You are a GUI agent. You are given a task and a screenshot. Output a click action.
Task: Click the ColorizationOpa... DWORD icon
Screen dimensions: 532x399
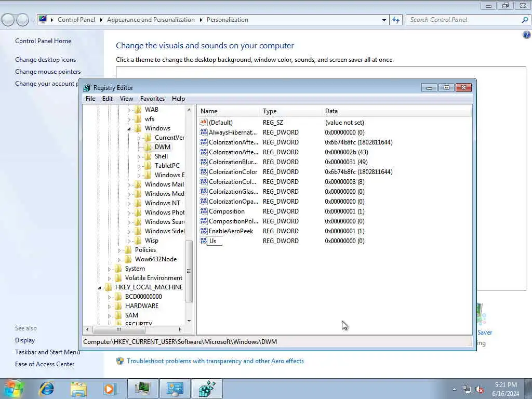[x=204, y=201]
